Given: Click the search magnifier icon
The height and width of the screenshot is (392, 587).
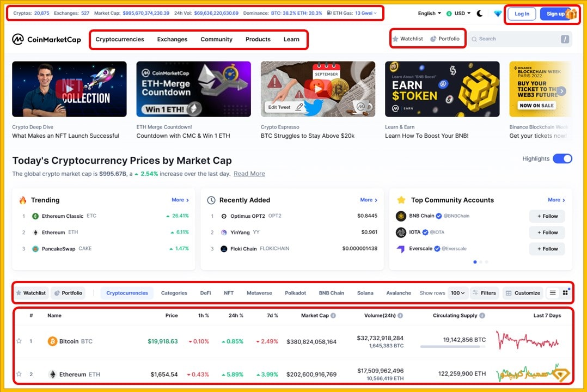Looking at the screenshot, I should [x=474, y=39].
